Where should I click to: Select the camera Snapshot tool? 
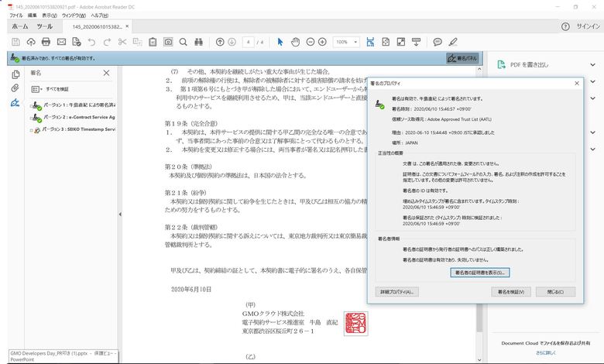tap(168, 42)
